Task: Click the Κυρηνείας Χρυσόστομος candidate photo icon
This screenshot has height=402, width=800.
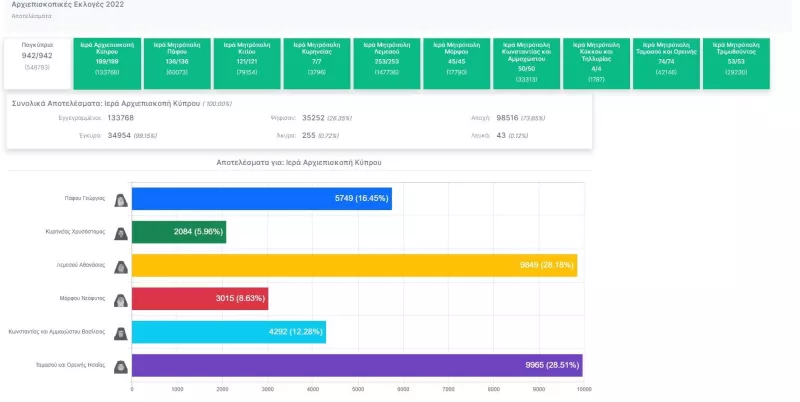Action: pyautogui.click(x=120, y=232)
